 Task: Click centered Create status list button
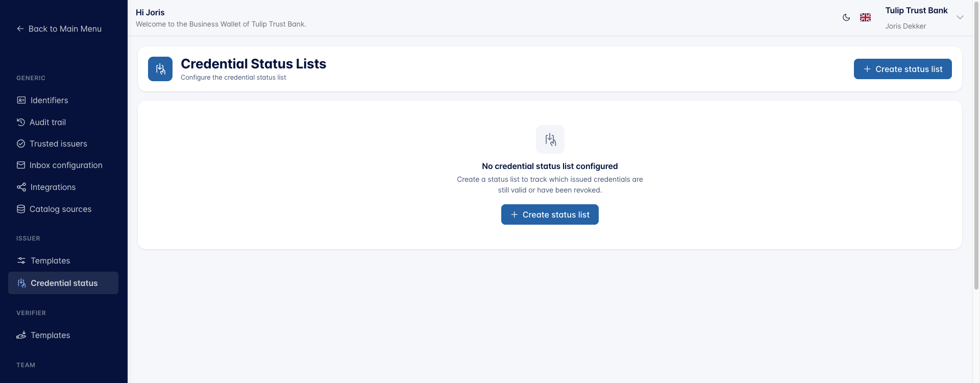[550, 214]
